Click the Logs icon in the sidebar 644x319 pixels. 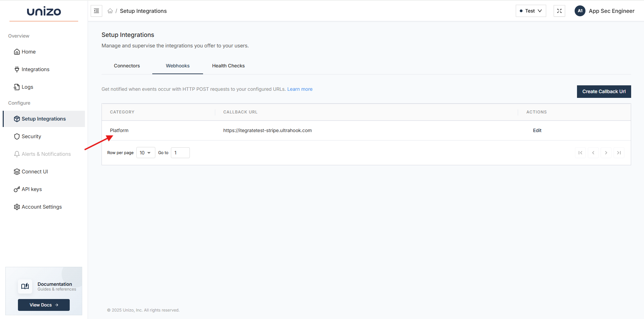pyautogui.click(x=17, y=87)
